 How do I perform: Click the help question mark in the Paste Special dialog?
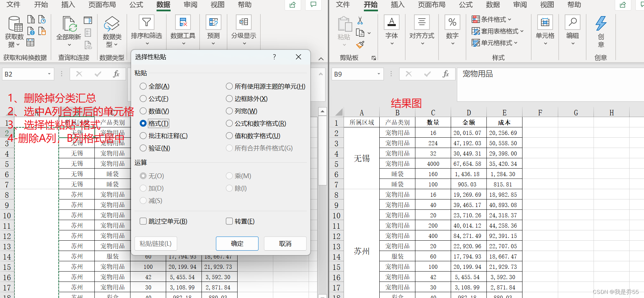point(274,57)
